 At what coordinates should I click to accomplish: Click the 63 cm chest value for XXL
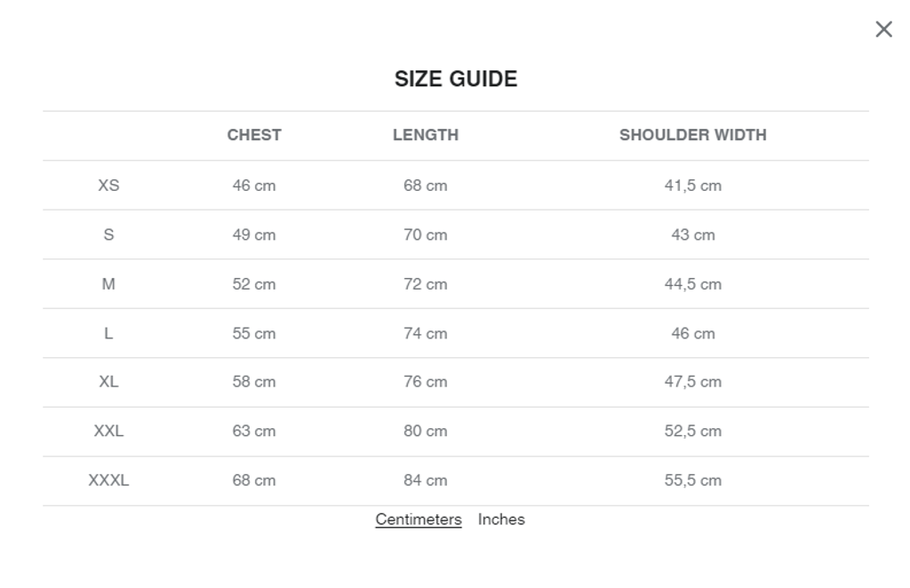[254, 431]
